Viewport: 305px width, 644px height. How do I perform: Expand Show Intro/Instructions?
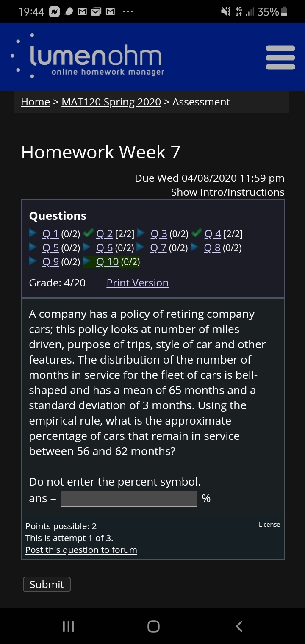point(227,192)
